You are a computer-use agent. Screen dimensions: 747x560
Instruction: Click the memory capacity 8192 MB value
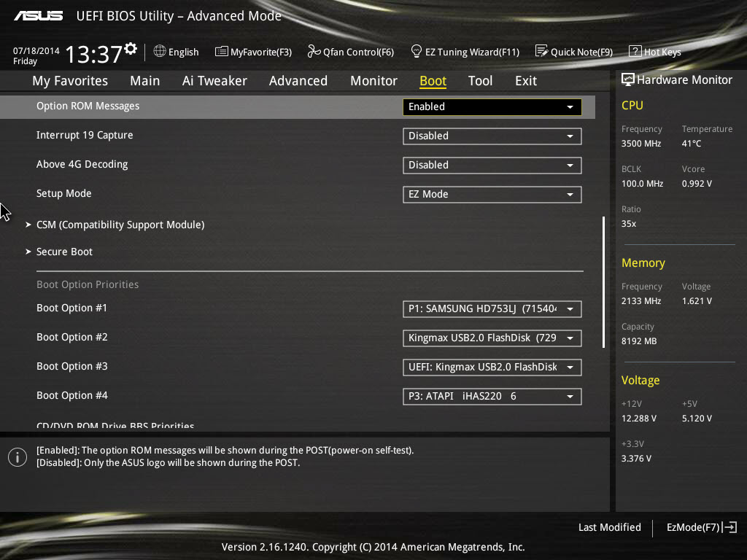(639, 341)
